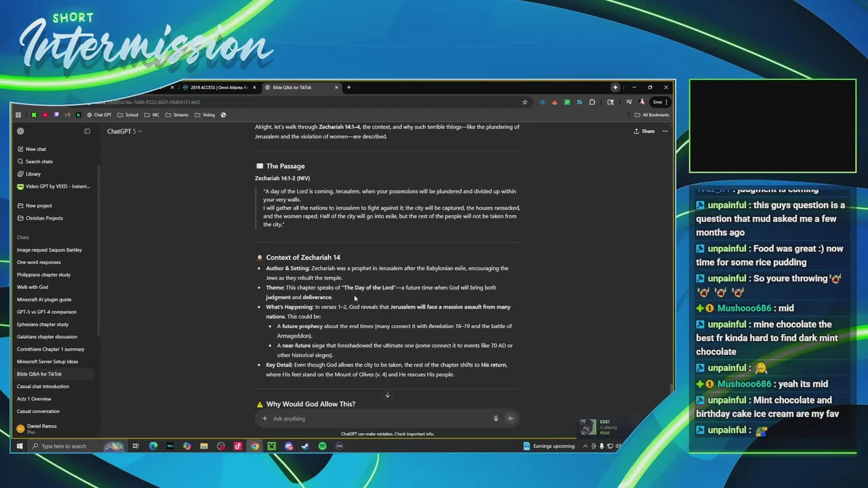Open Task View on the taskbar
Image resolution: width=868 pixels, height=488 pixels.
click(136, 446)
